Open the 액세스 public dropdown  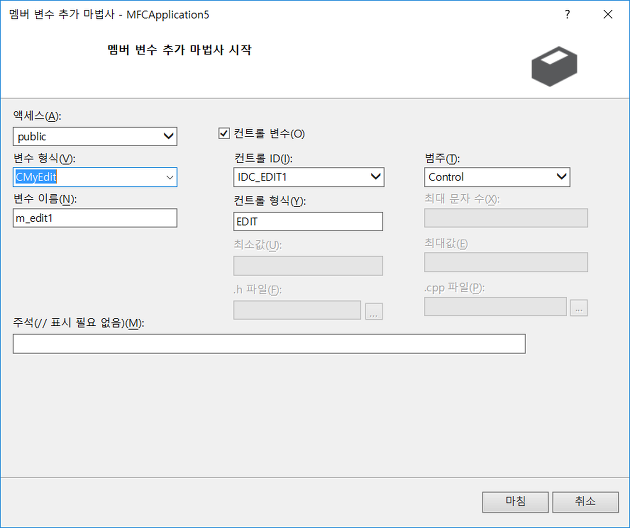(x=95, y=137)
